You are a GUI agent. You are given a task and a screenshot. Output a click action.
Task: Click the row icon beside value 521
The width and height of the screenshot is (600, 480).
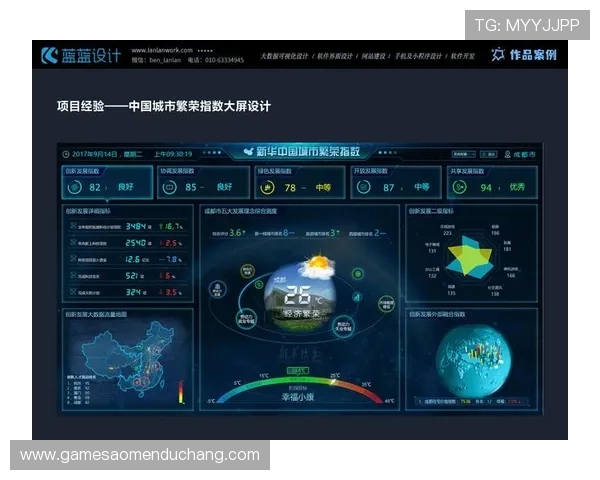point(73,275)
